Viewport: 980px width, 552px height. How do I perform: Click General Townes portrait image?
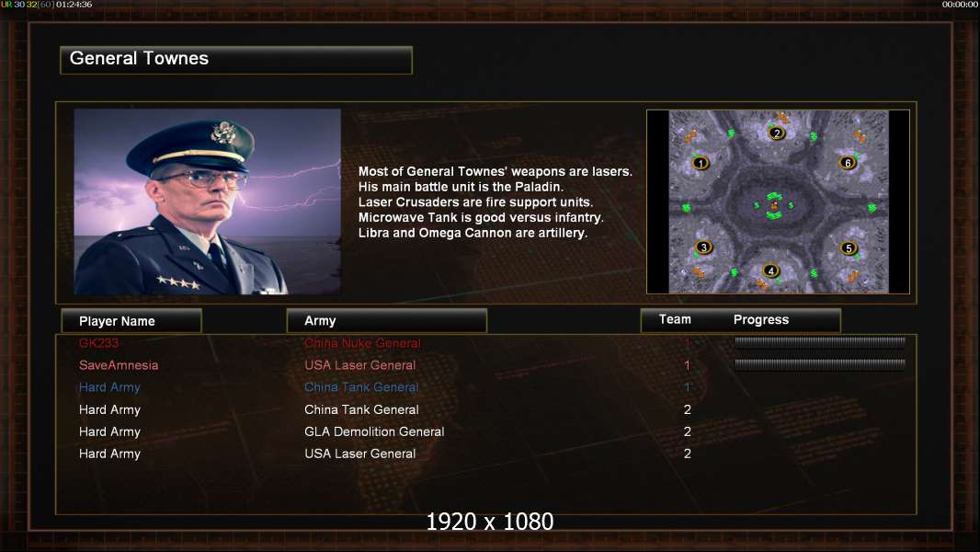[208, 201]
